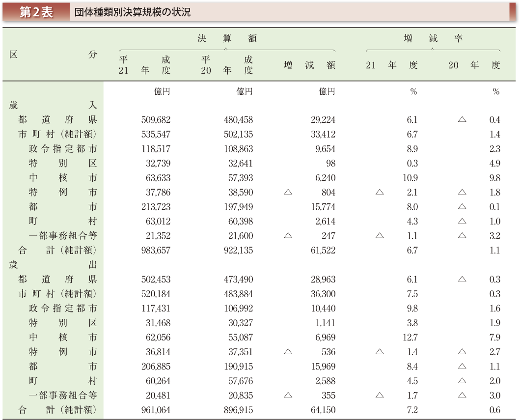The image size is (520, 420).
Task: Click the amount 61,522
Action: pyautogui.click(x=323, y=251)
